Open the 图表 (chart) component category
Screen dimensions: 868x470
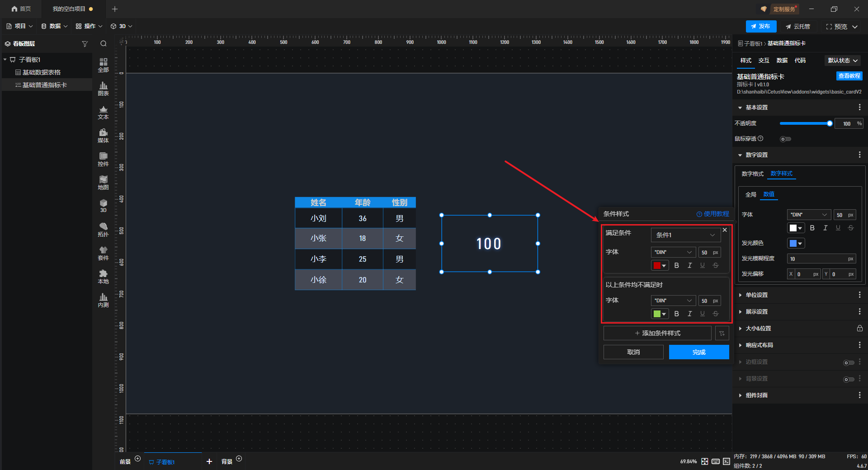[x=103, y=89]
